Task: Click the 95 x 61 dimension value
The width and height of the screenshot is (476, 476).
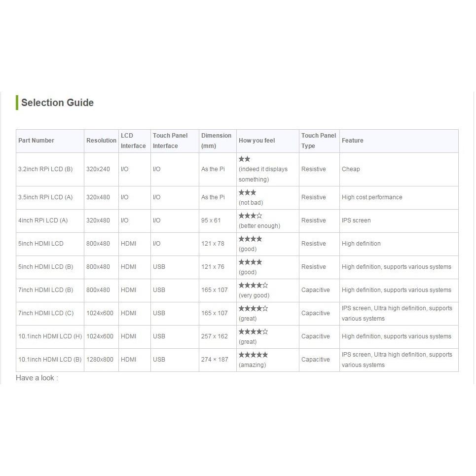Action: (211, 220)
